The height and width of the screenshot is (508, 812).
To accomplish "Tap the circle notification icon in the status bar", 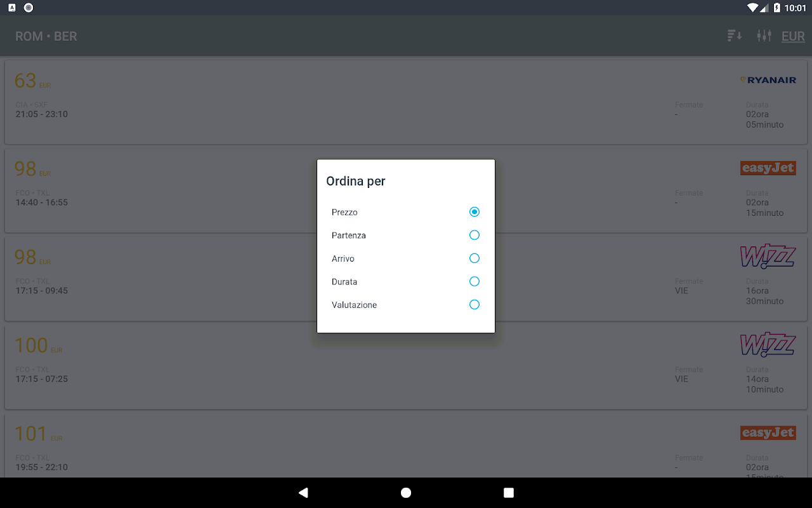I will pyautogui.click(x=29, y=8).
